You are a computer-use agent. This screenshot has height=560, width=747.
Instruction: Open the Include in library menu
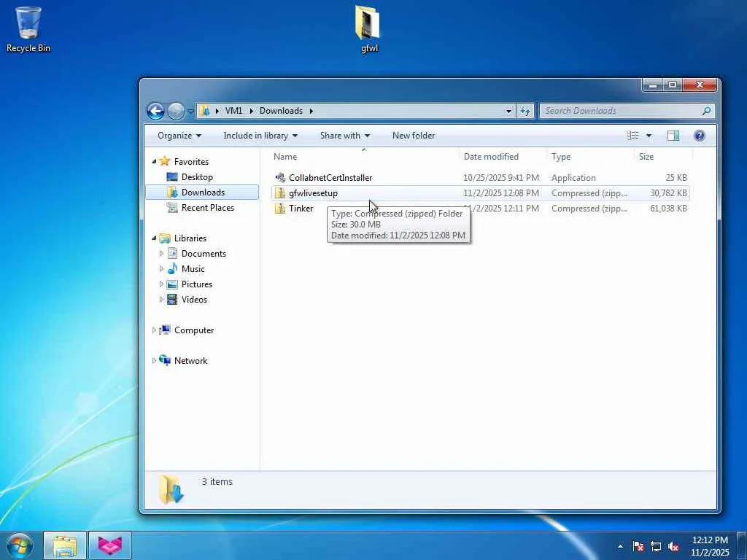(260, 136)
